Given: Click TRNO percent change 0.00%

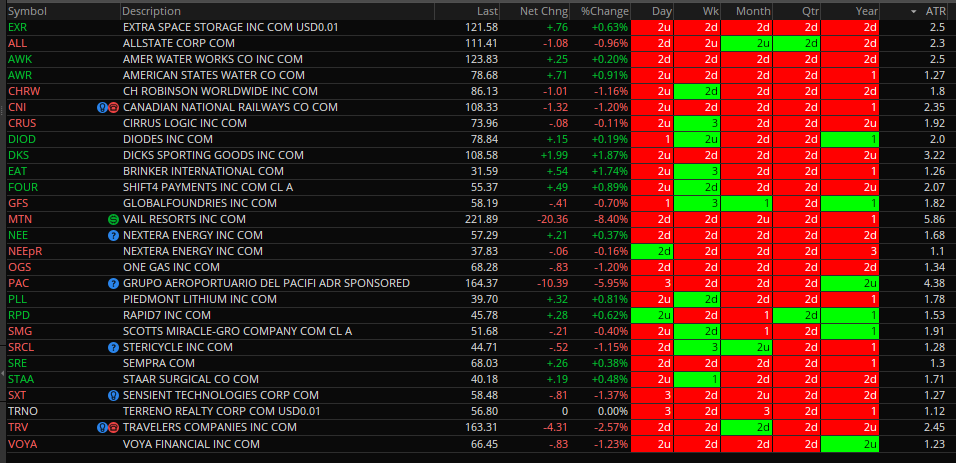Looking at the screenshot, I should [x=612, y=411].
